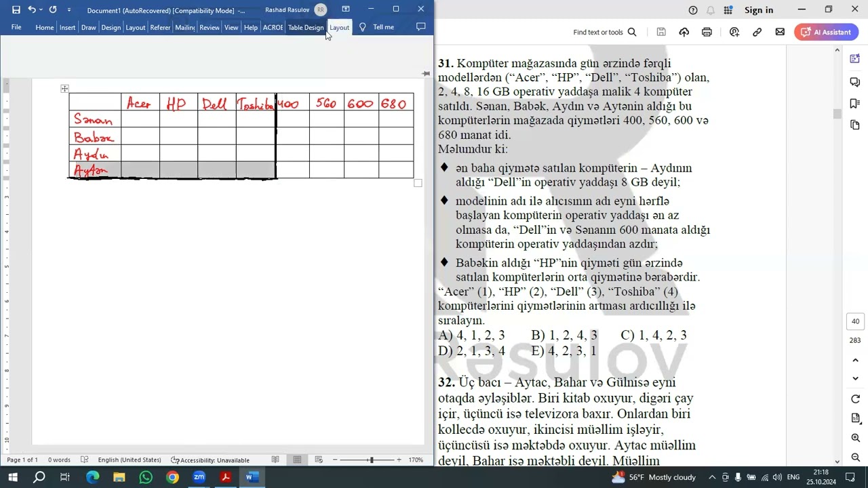Pin the ribbon with the pin icon

click(426, 73)
